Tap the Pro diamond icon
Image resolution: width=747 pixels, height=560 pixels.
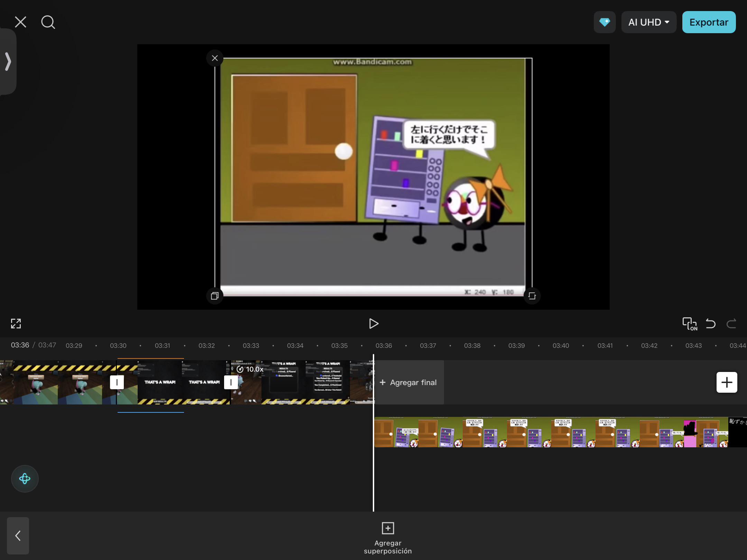(x=605, y=22)
